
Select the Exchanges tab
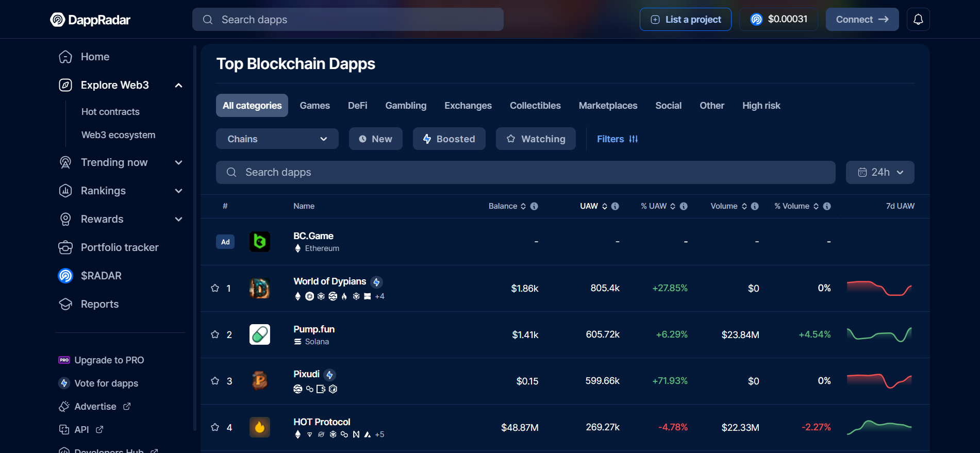click(x=468, y=105)
